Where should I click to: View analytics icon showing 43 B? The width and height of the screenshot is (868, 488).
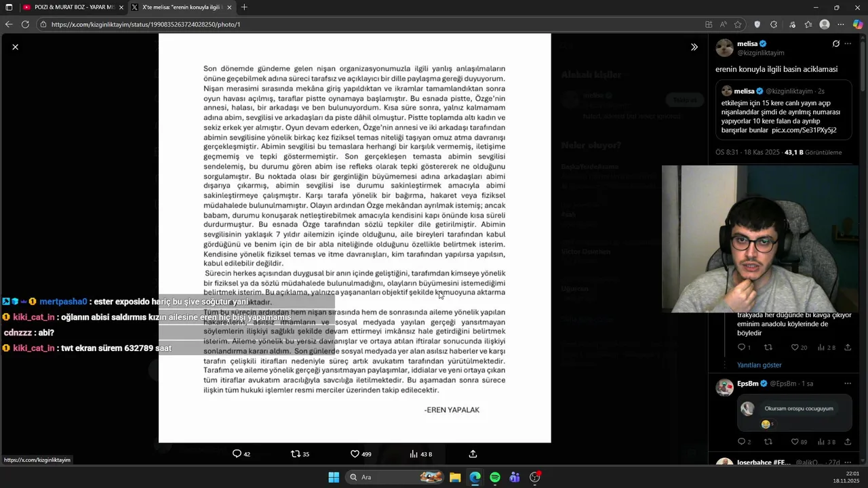pyautogui.click(x=420, y=454)
